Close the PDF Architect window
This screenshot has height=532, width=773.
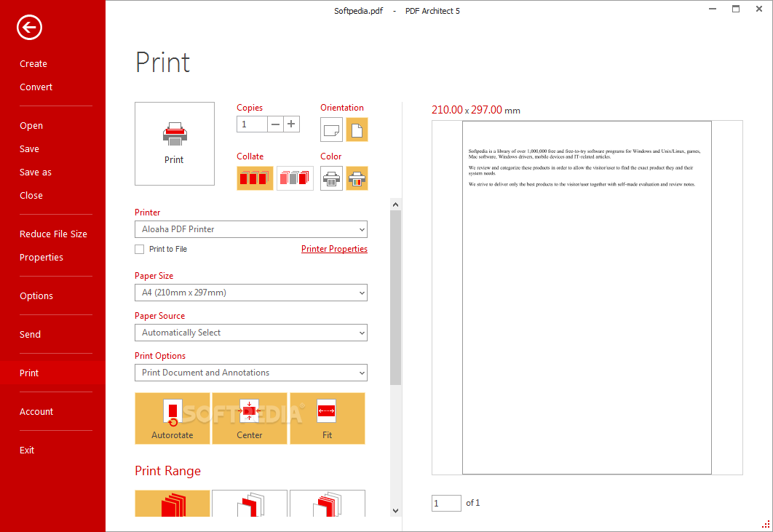click(x=759, y=9)
